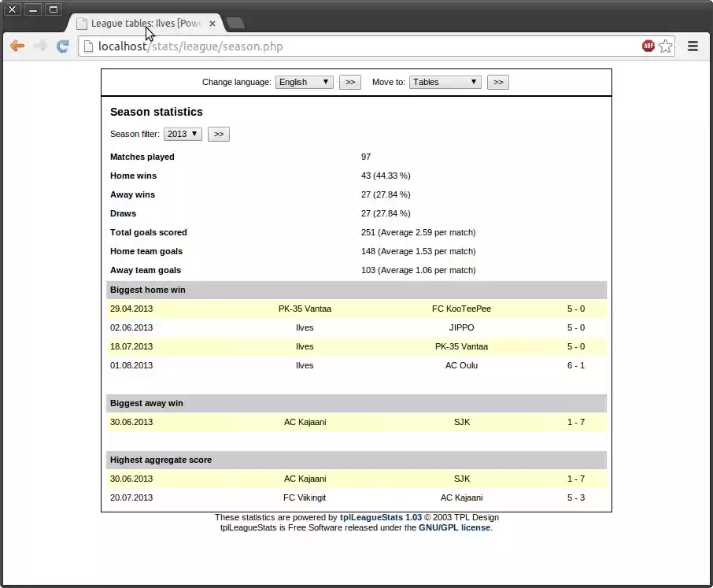Open the Change language dropdown
This screenshot has height=588, width=713.
click(304, 82)
